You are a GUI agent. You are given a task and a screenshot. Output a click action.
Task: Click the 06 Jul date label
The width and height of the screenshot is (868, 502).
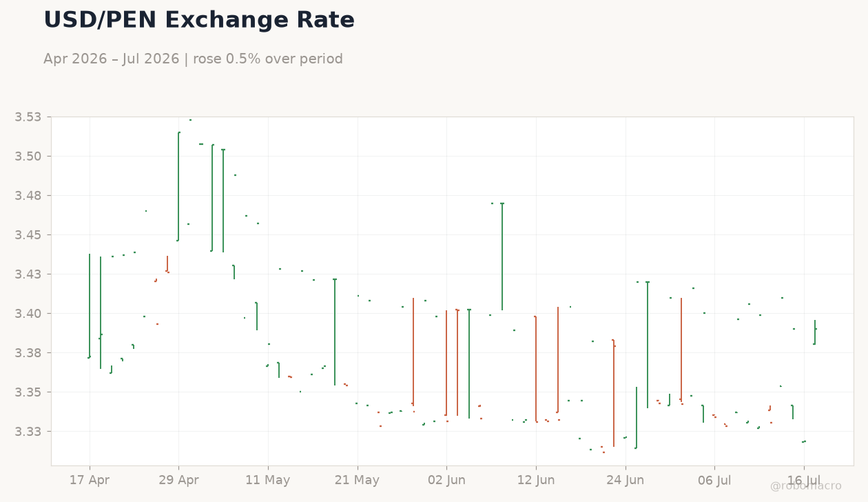tap(714, 481)
